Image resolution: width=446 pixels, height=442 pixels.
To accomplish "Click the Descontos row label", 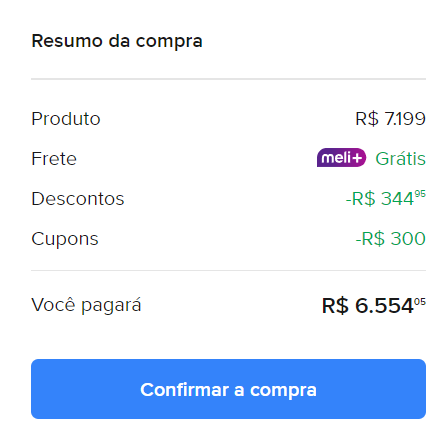I will pyautogui.click(x=78, y=199).
